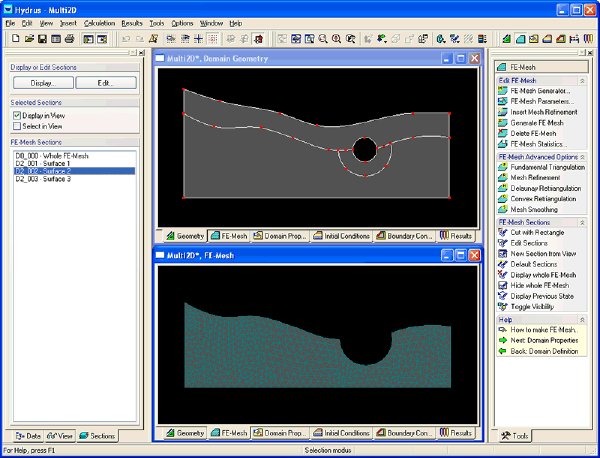This screenshot has height=458, width=600.
Task: Click the zoom out magnifier icon
Action: [x=323, y=39]
